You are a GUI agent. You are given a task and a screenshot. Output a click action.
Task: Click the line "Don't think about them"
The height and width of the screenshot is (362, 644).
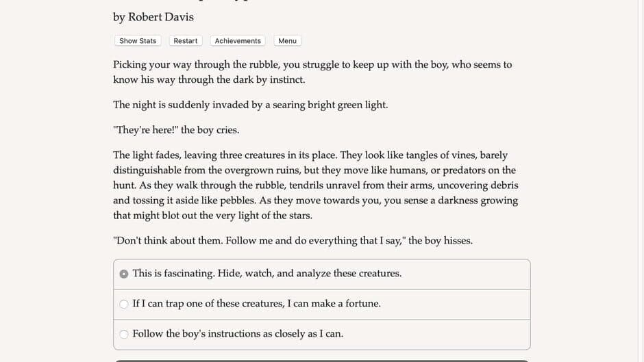pos(293,240)
